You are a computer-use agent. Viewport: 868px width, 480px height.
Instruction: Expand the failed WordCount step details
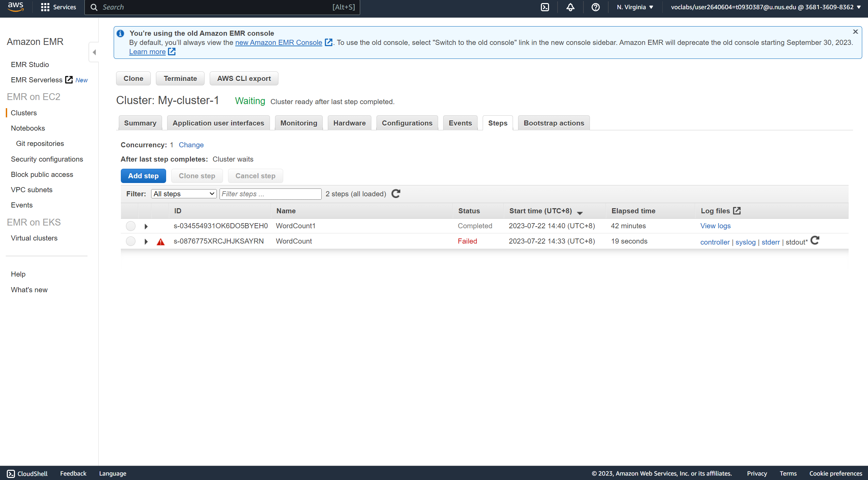click(x=146, y=242)
